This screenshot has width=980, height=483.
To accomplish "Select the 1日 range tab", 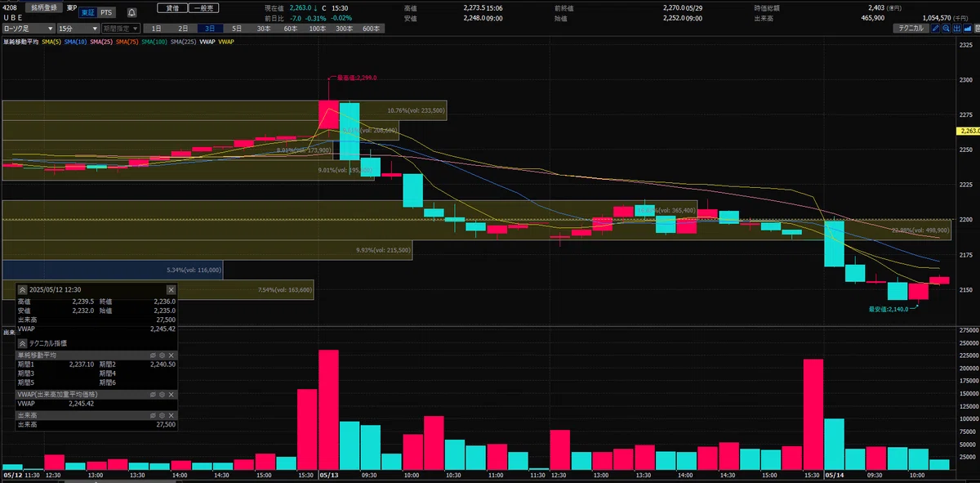I will pos(158,28).
